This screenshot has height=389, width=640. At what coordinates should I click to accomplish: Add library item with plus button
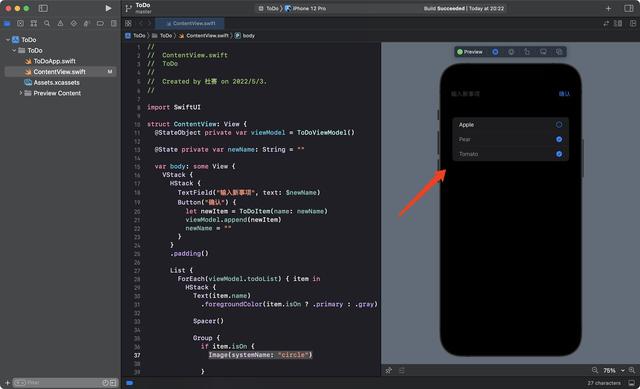coord(608,9)
